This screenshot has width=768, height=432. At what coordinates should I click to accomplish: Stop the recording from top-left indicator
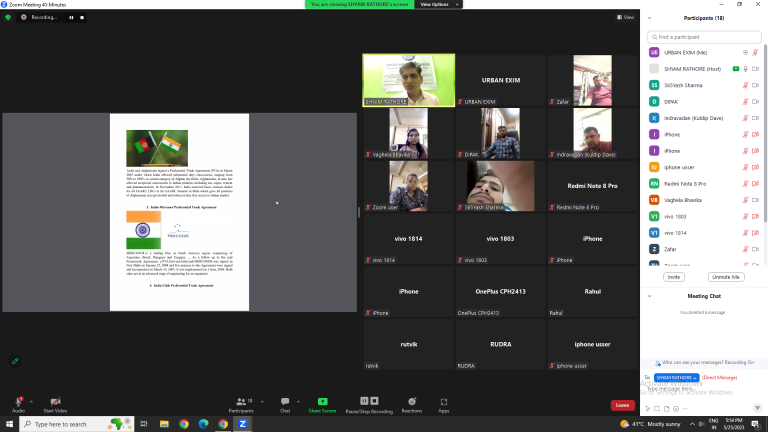pyautogui.click(x=83, y=17)
